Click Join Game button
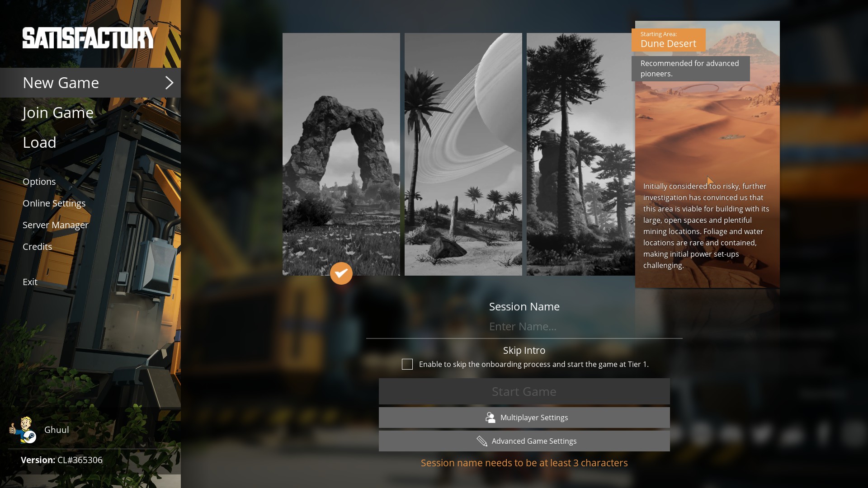The width and height of the screenshot is (868, 488). click(x=58, y=112)
